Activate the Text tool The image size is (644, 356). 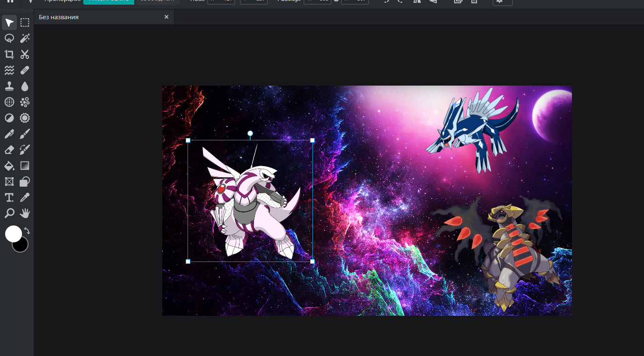(x=9, y=197)
